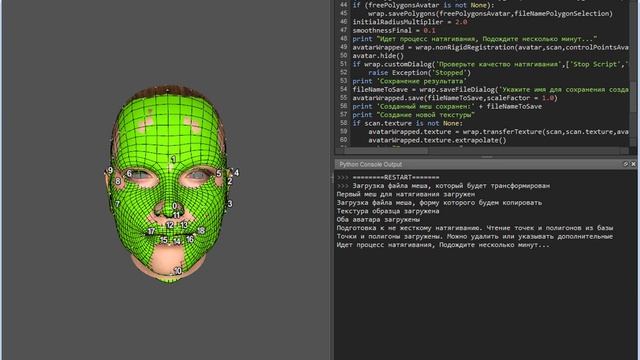Click code line 'avatar.hide()'
640x360 pixels.
tap(378, 56)
